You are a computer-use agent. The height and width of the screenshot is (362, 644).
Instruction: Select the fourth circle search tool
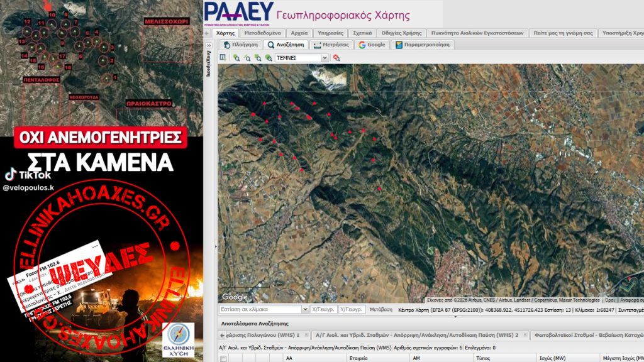click(x=269, y=58)
